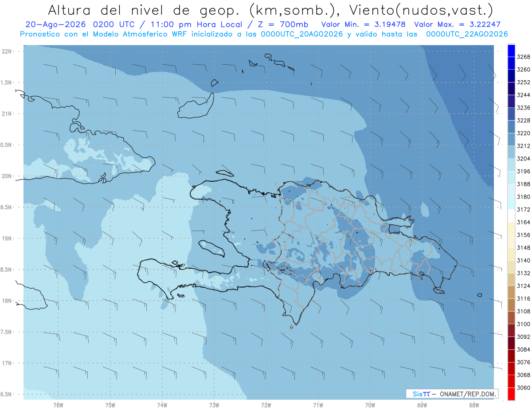532x411 pixels.
Task: Click the '18N' latitude label
Action: tap(7, 301)
